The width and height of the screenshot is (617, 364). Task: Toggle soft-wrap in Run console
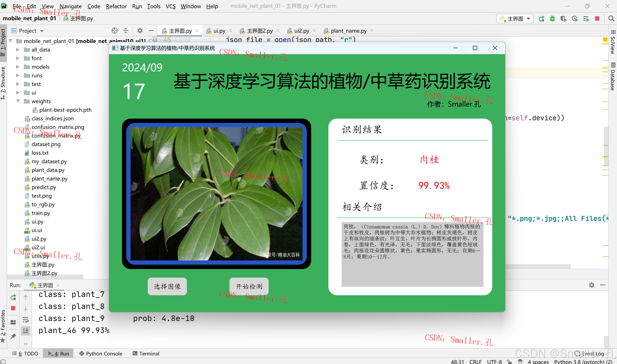click(x=26, y=320)
